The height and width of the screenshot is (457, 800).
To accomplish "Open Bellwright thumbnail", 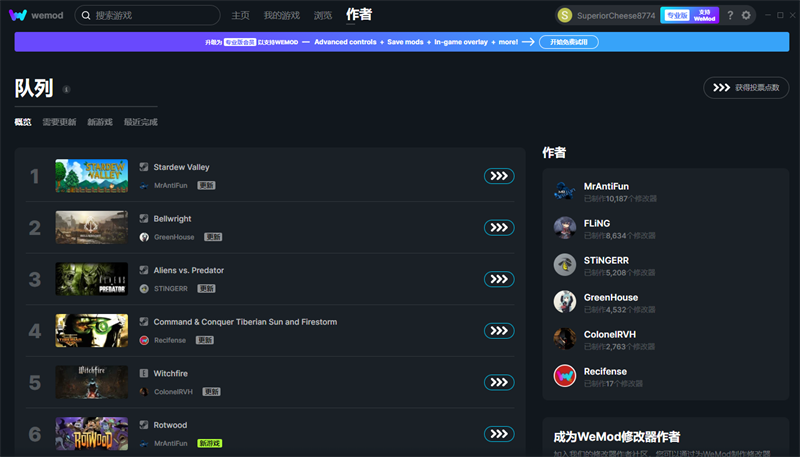I will [x=92, y=227].
